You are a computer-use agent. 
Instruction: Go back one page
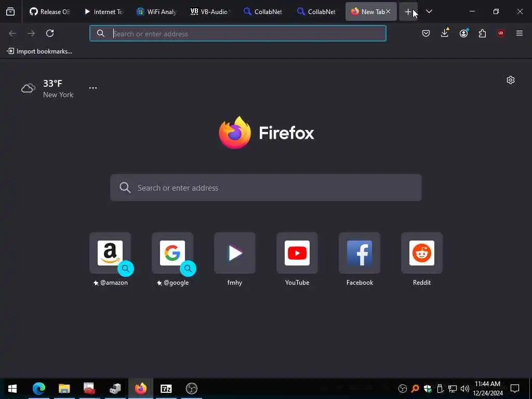pos(12,33)
